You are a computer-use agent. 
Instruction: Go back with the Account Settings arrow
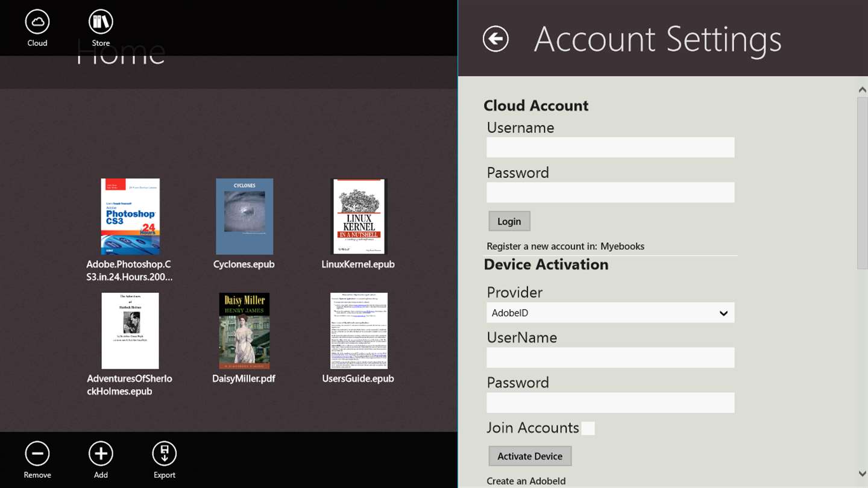click(495, 39)
